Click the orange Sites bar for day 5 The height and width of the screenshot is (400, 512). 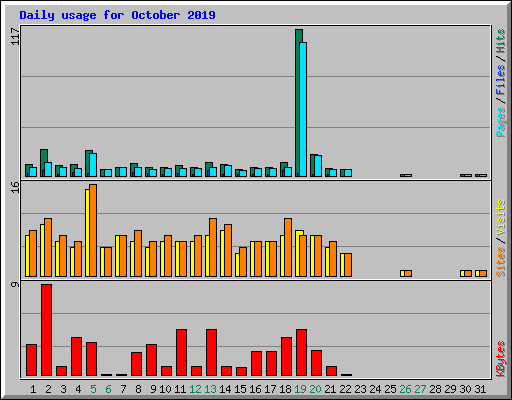(93, 230)
